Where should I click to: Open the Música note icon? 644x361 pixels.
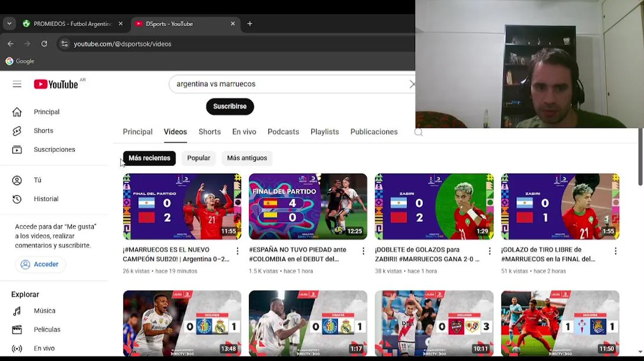click(x=17, y=311)
